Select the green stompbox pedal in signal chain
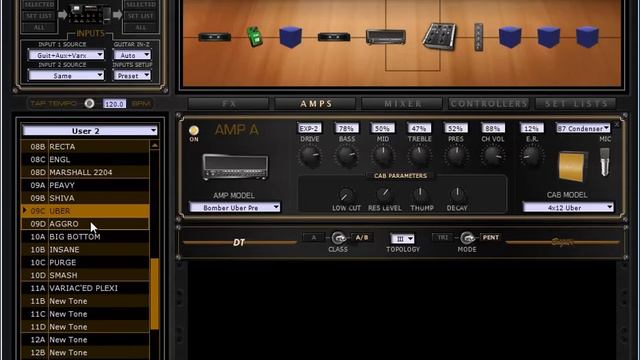Image resolution: width=640 pixels, height=360 pixels. click(254, 37)
